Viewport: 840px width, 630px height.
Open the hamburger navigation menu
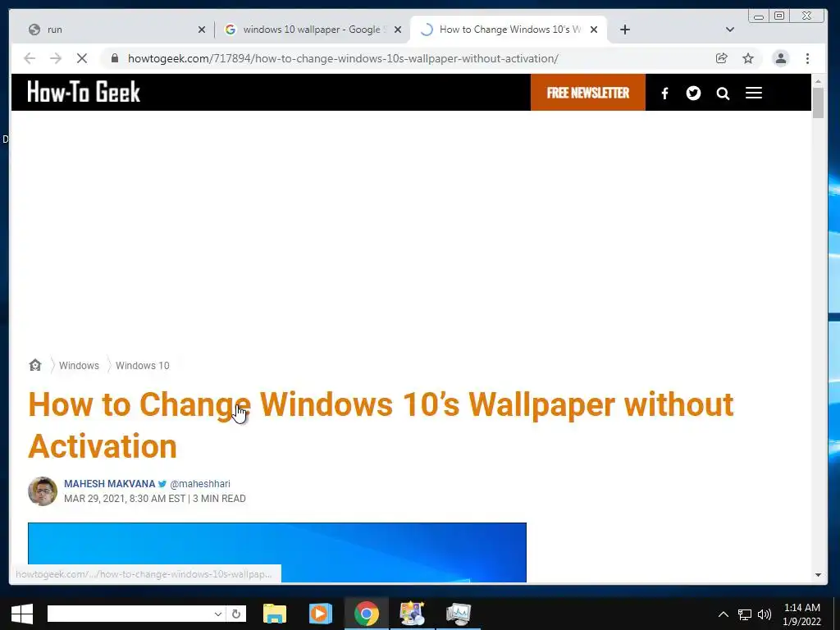[x=753, y=93]
